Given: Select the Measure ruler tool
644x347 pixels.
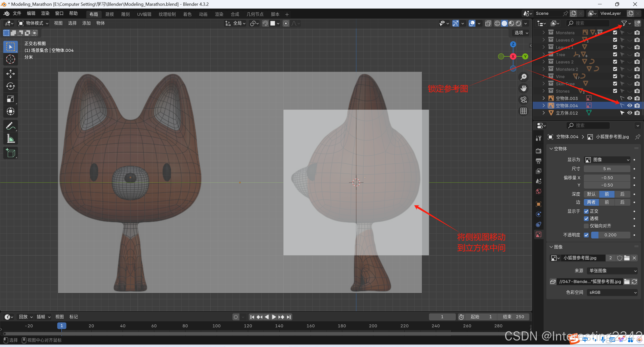Looking at the screenshot, I should (x=10, y=138).
